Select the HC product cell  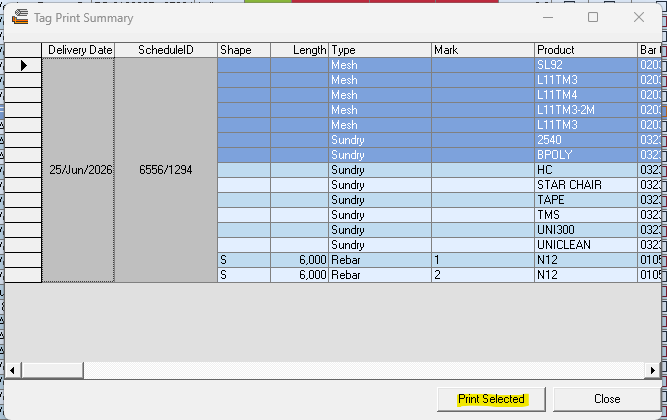tap(586, 170)
